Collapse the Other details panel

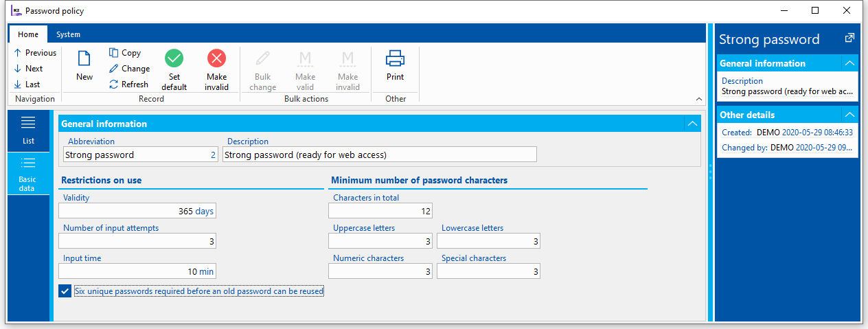[849, 115]
